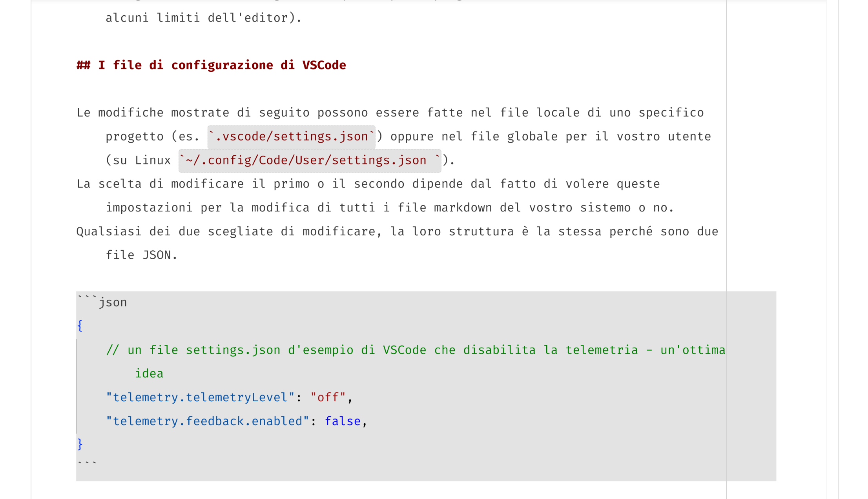This screenshot has height=499, width=868.
Task: Click the line starting "Qualsiasi dei due scegliate"
Action: click(x=397, y=231)
